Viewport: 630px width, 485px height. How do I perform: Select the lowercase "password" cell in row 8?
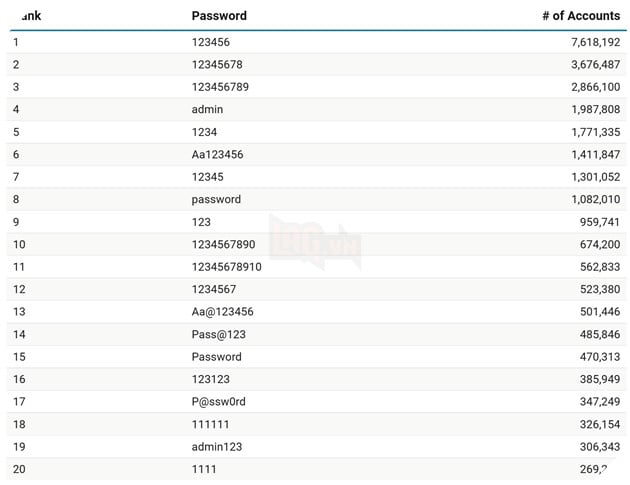click(216, 199)
